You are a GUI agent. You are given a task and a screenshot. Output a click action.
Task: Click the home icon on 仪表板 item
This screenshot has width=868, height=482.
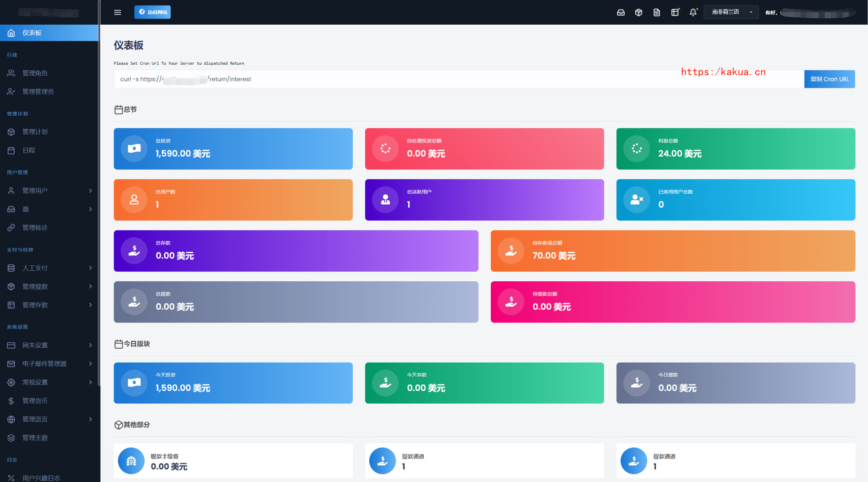[x=11, y=33]
